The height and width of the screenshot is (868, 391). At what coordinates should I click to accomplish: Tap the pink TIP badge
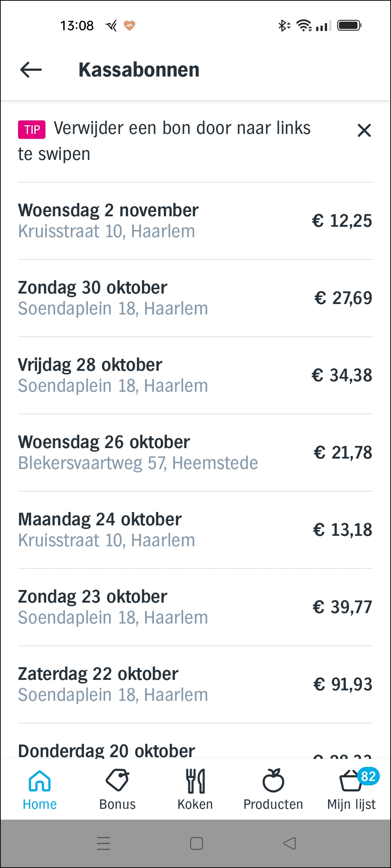(x=32, y=130)
